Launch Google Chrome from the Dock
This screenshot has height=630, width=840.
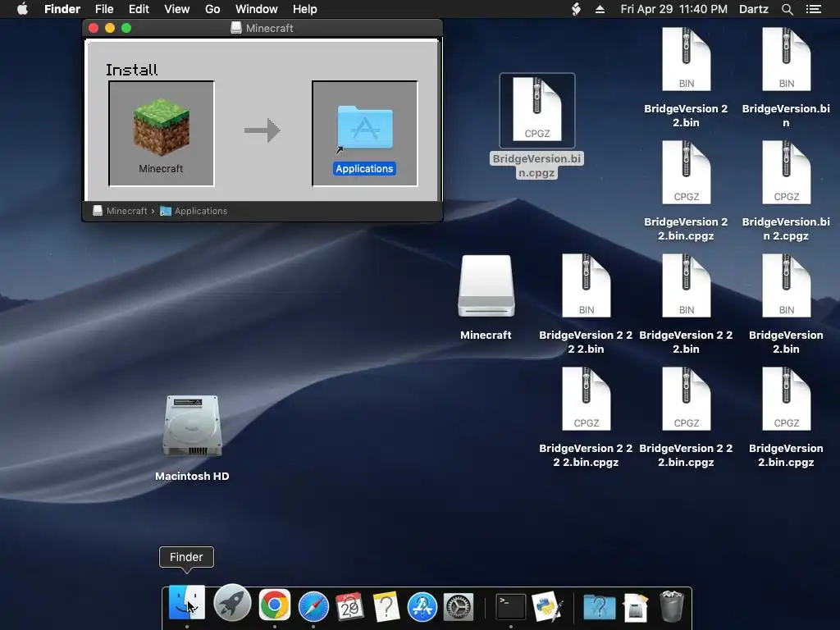[x=275, y=605]
